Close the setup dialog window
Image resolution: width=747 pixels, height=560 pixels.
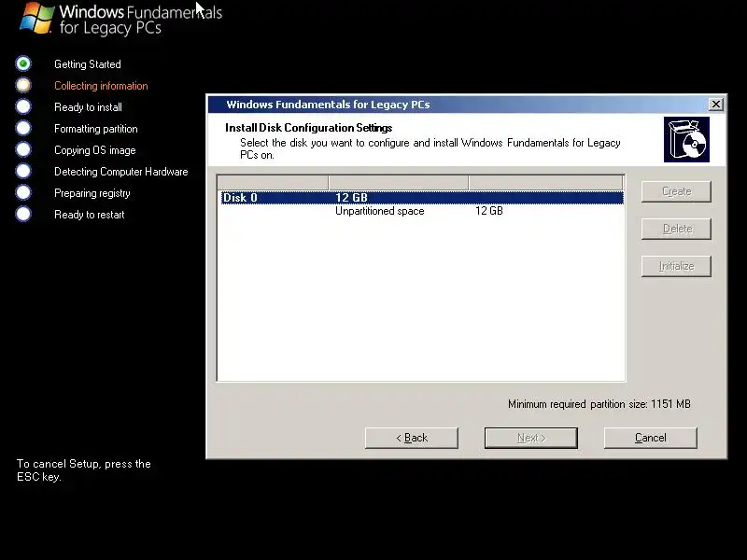(x=715, y=105)
